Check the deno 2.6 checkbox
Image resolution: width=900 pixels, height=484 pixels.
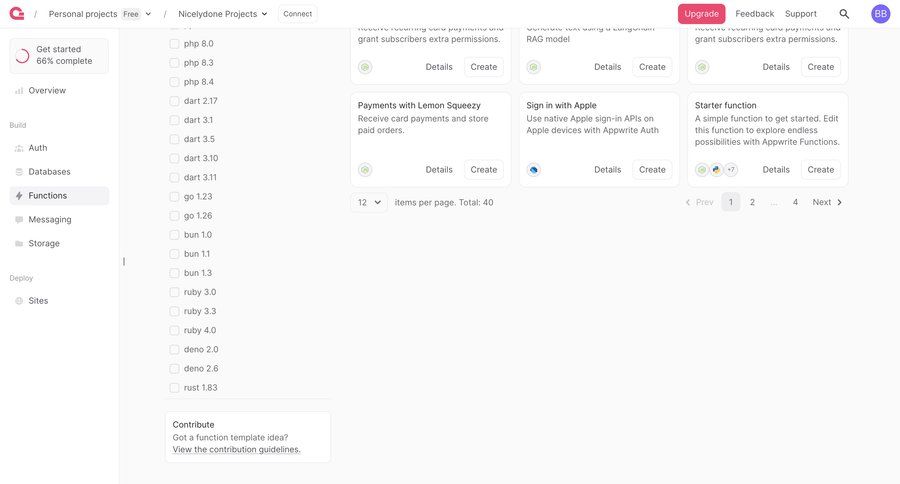click(x=174, y=369)
